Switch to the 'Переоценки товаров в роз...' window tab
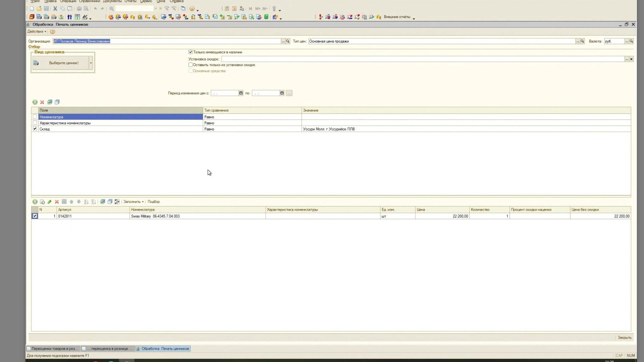The width and height of the screenshot is (644, 362). 53,349
